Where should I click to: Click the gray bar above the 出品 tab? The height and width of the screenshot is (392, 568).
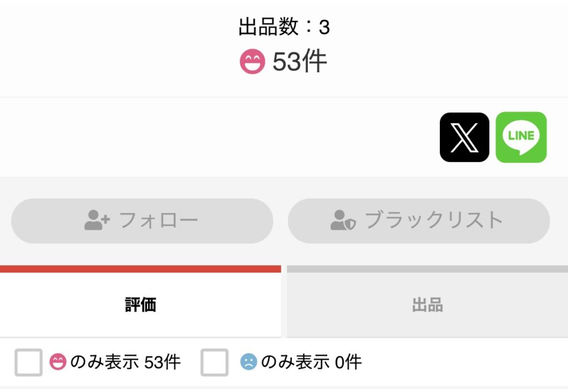click(427, 269)
